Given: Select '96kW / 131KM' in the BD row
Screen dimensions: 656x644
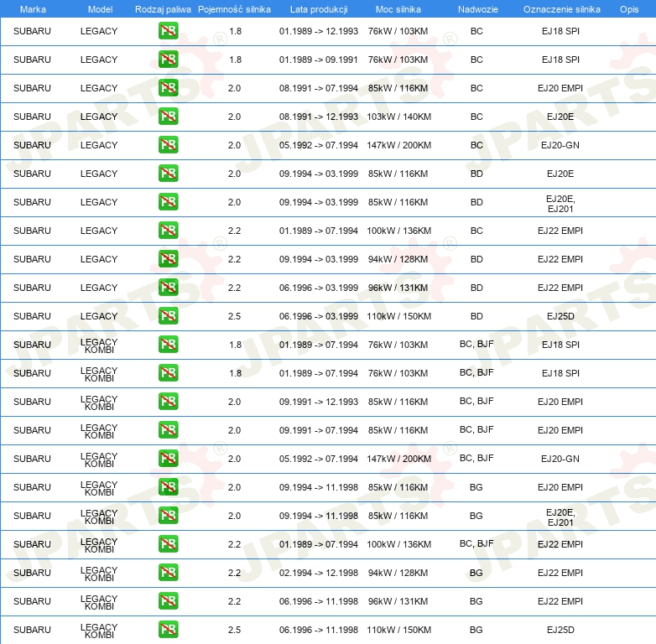Looking at the screenshot, I should [398, 288].
